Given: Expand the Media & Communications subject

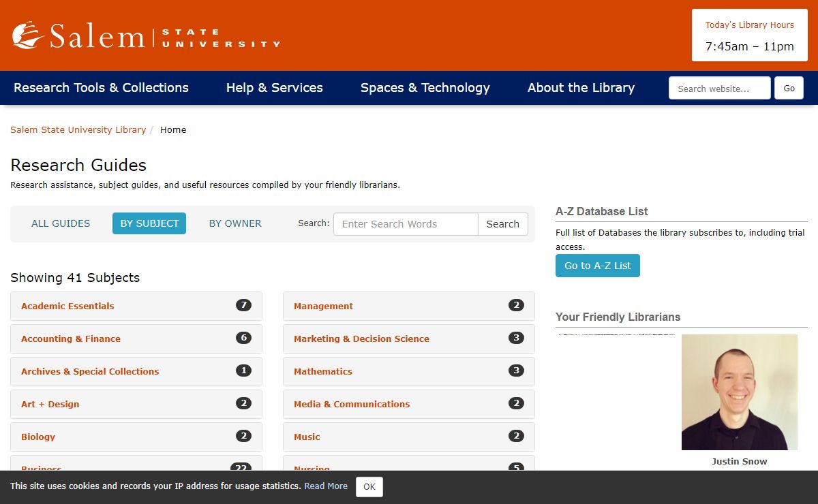Looking at the screenshot, I should pos(409,404).
